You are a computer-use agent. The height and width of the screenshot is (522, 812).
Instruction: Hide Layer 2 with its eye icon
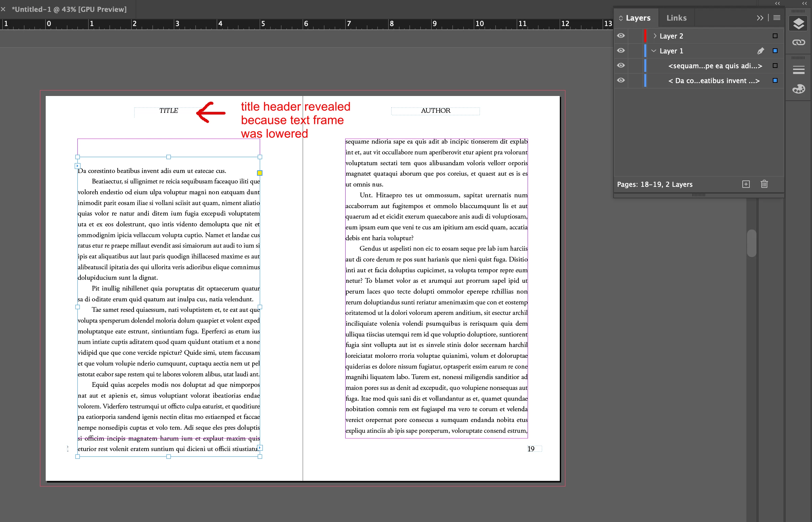point(621,35)
